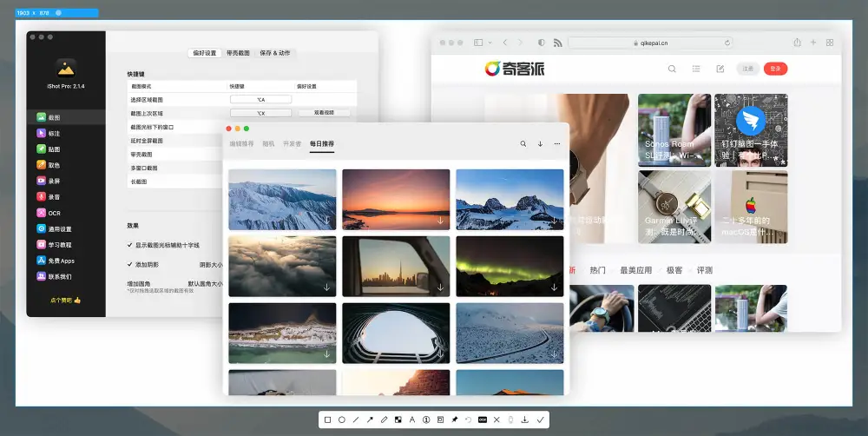The image size is (868, 436).
Task: Click the ⌥A shortcut field for 选择区域截图
Action: [x=260, y=100]
